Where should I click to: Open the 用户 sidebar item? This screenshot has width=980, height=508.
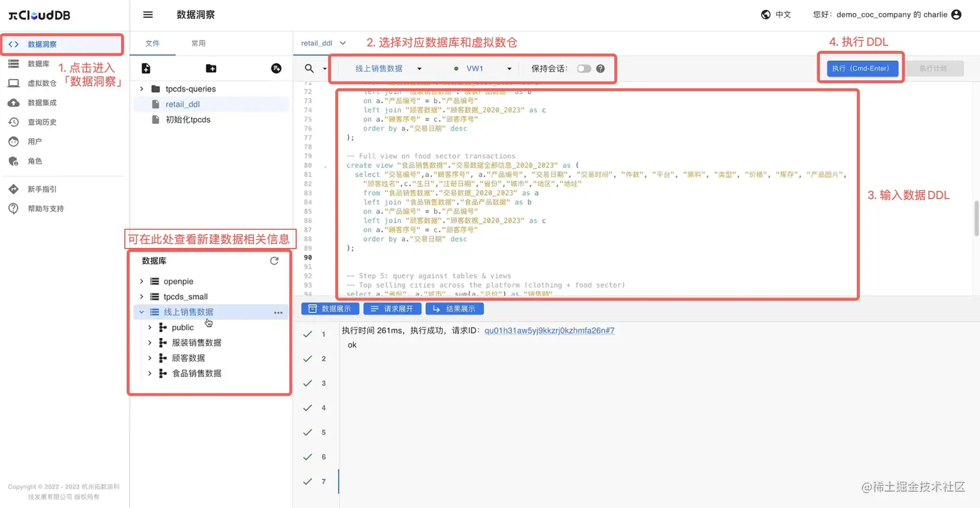pyautogui.click(x=34, y=141)
